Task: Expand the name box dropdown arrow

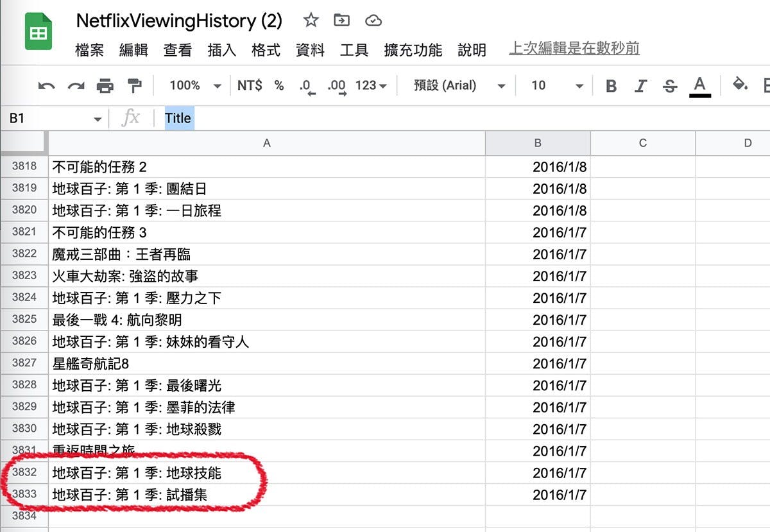Action: (98, 119)
